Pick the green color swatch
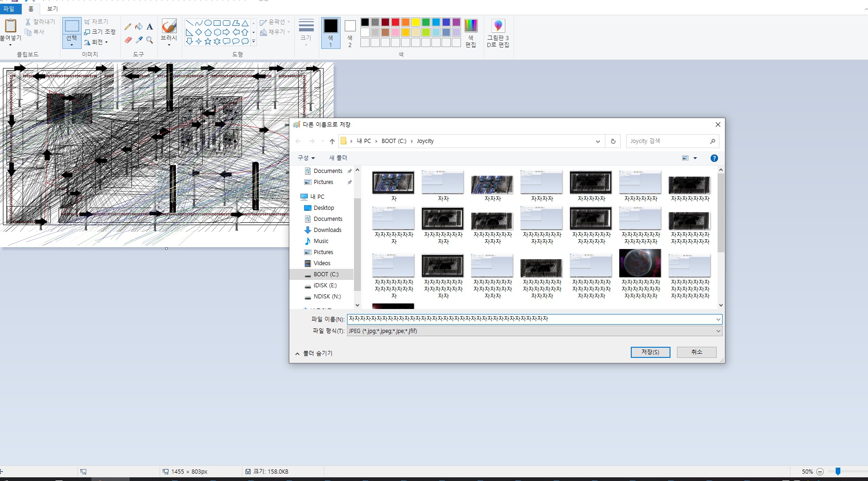 point(426,22)
